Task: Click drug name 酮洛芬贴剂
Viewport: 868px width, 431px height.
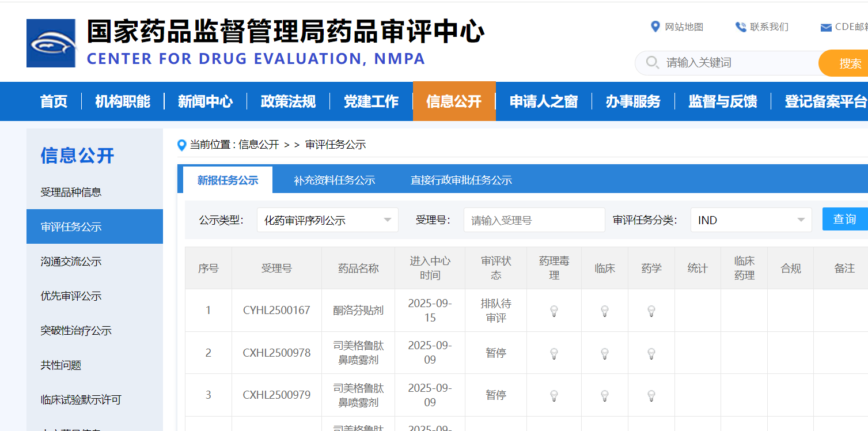Action: pos(358,311)
